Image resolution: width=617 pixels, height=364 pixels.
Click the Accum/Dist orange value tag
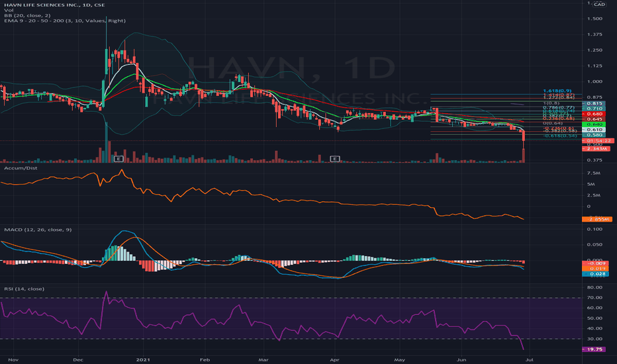click(x=597, y=219)
